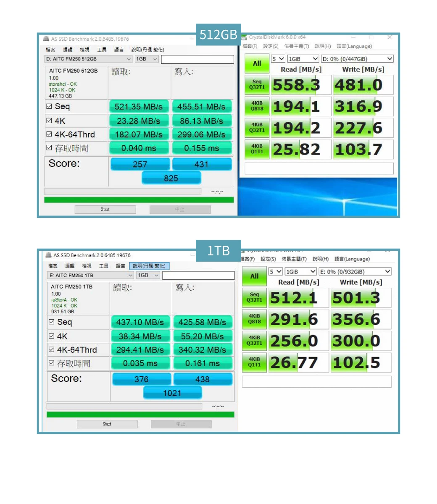Run the 4KiB Q1T1 test in CrystalDiskMark 1TB

(254, 362)
